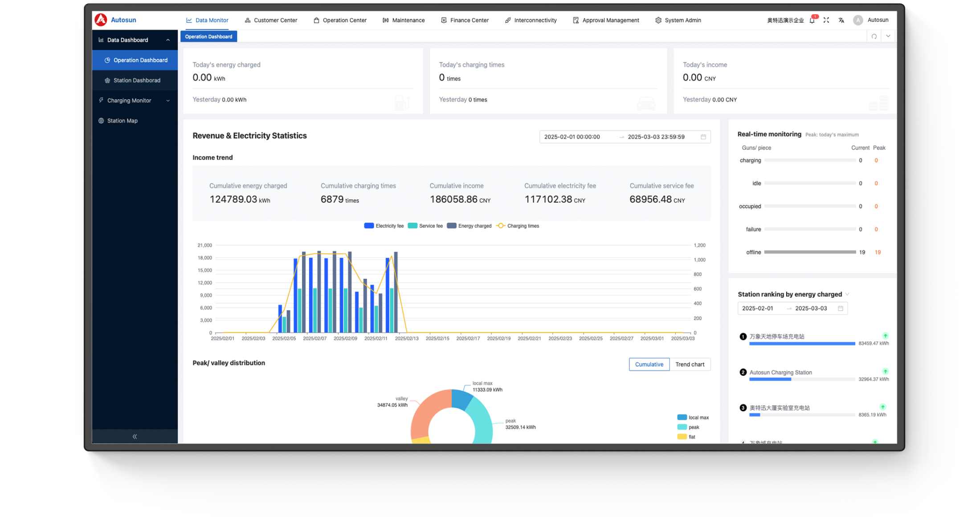Click the start date 2025-02-01 00:00:00 field
Viewport: 980px width, 517px height.
point(572,137)
